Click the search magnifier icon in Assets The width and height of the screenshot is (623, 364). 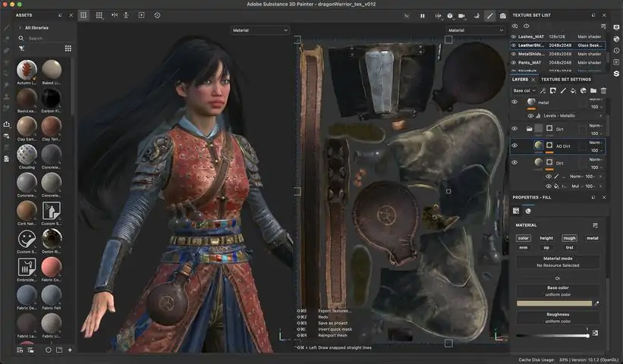(x=21, y=38)
